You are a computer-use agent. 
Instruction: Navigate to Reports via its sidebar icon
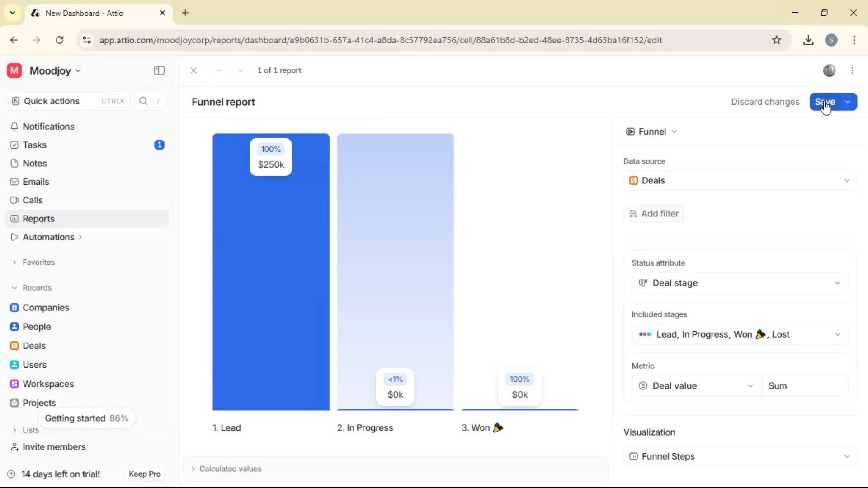click(14, 218)
